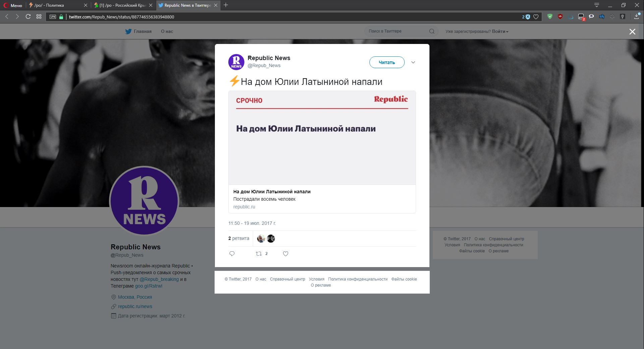Open О нас in Twitter navigation

pos(167,32)
